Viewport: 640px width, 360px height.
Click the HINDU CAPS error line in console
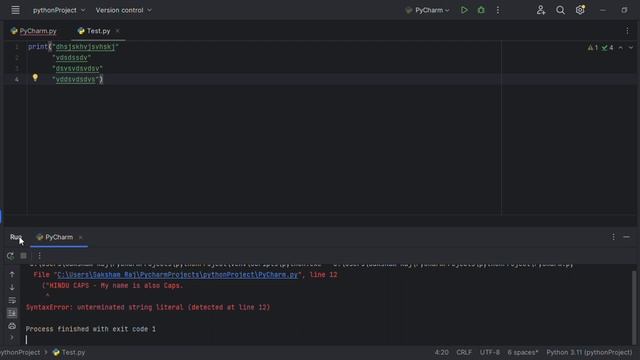[113, 286]
